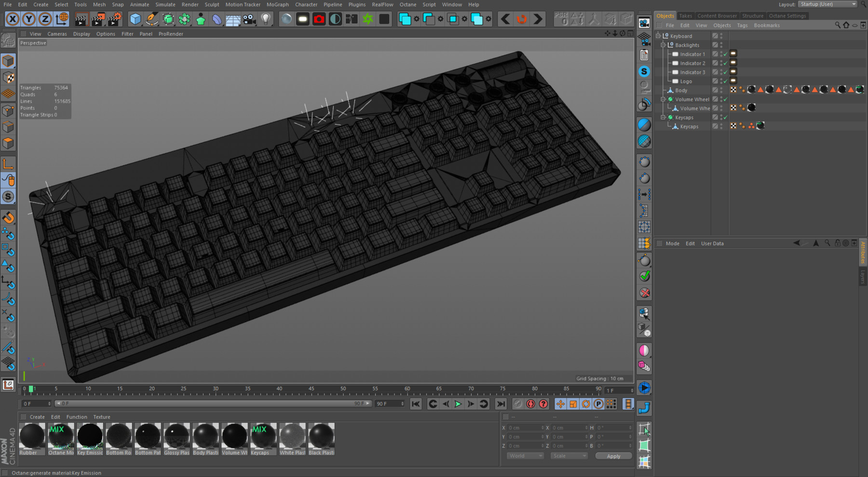Collapse the Backlights hierarchy in the Object Manager

point(663,45)
